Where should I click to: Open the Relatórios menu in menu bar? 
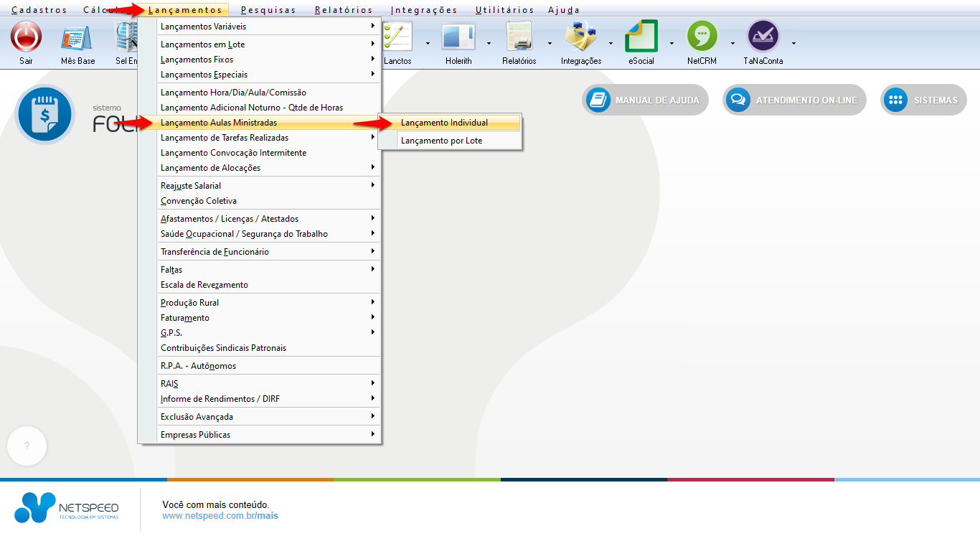coord(344,10)
